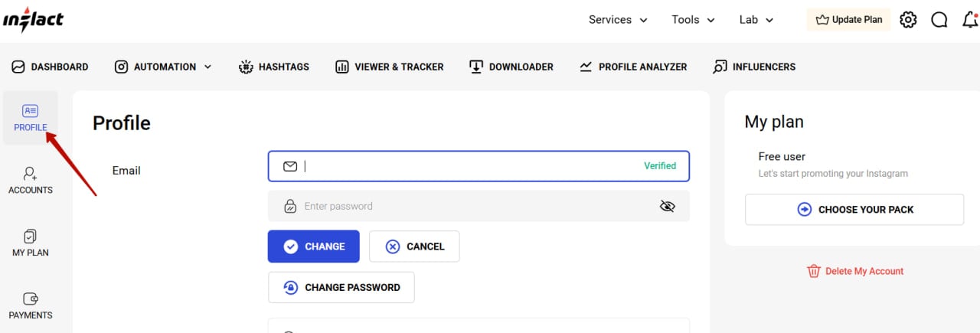Open the Hashtags tab
The width and height of the screenshot is (980, 333).
click(x=274, y=67)
